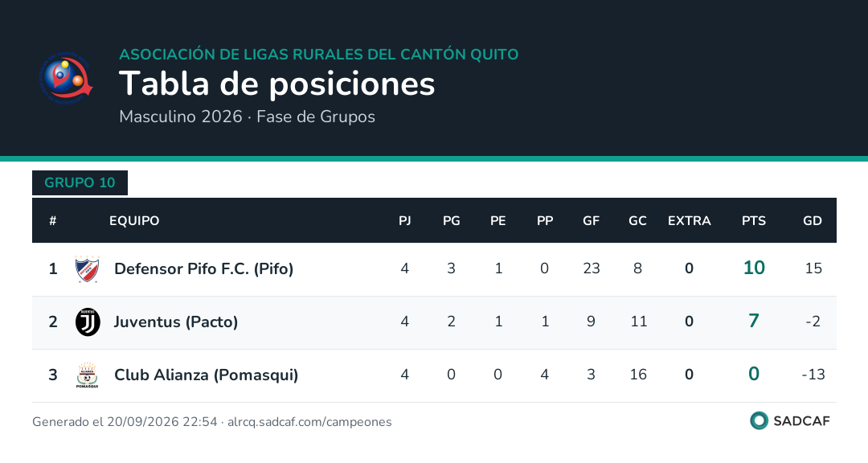Click the SADCAF brand text
868x463 pixels.
click(x=801, y=421)
